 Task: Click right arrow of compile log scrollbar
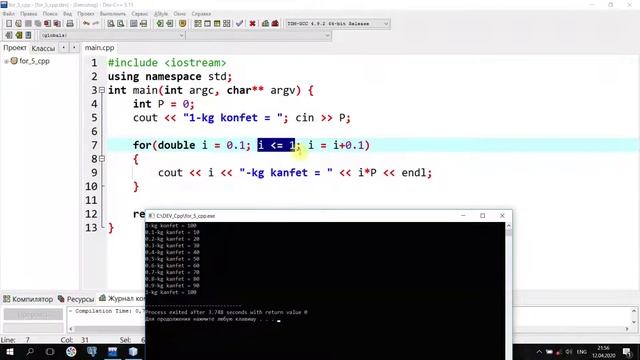(x=627, y=329)
